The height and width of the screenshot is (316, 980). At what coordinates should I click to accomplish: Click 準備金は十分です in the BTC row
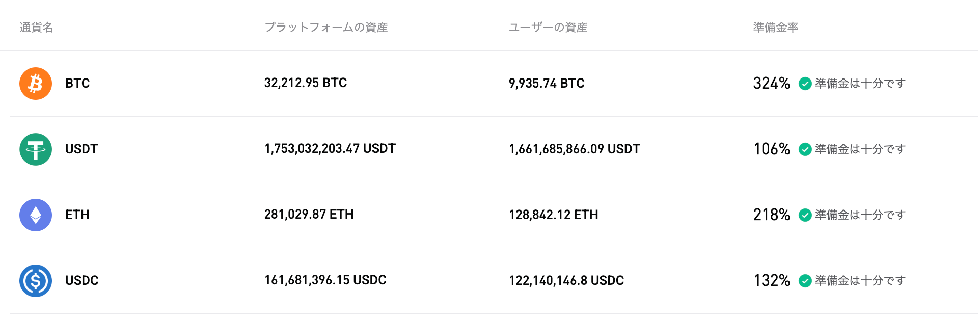(x=860, y=83)
